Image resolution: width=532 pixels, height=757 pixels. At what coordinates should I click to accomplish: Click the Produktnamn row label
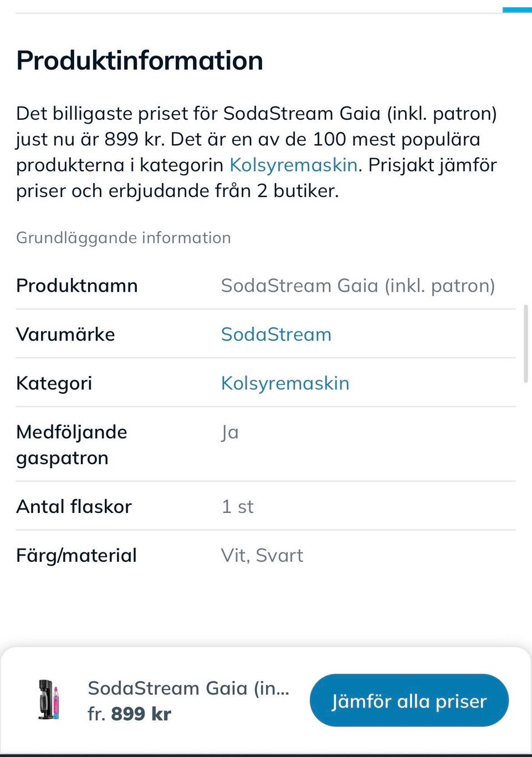click(x=77, y=286)
